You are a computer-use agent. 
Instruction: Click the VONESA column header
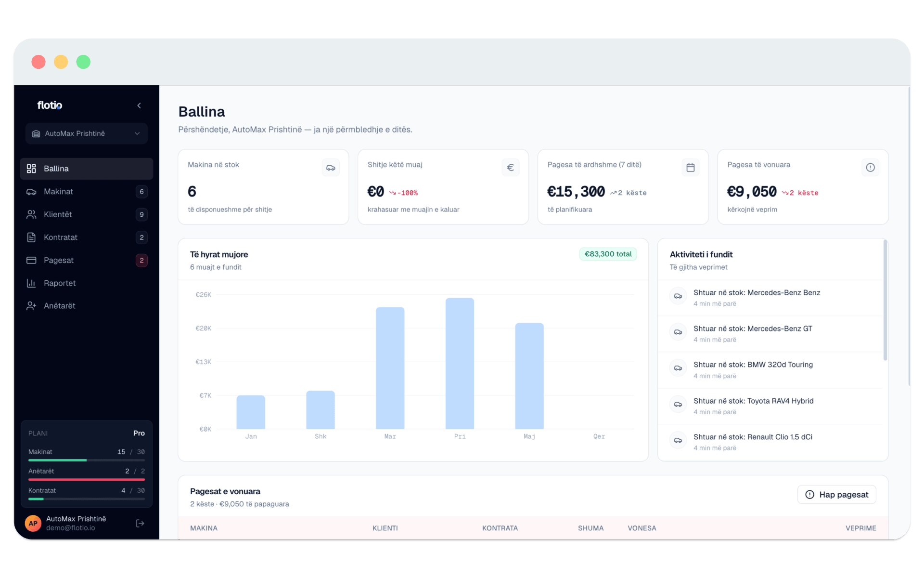642,528
